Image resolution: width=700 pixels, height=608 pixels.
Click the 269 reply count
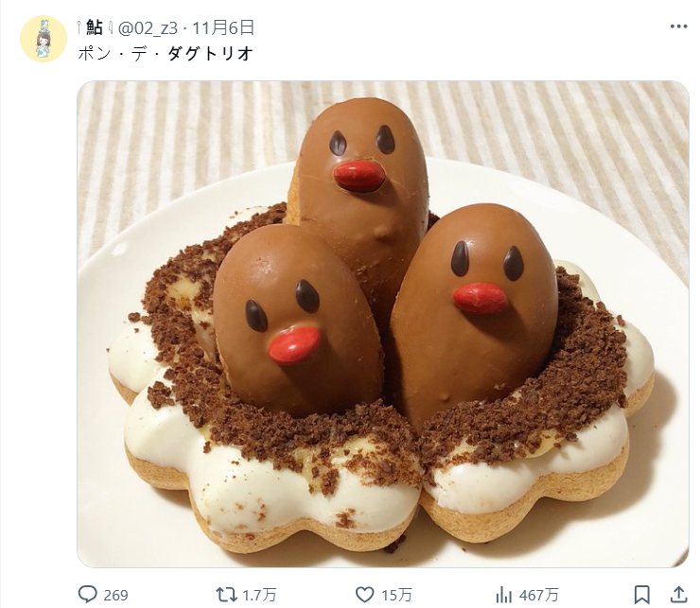pyautogui.click(x=115, y=595)
